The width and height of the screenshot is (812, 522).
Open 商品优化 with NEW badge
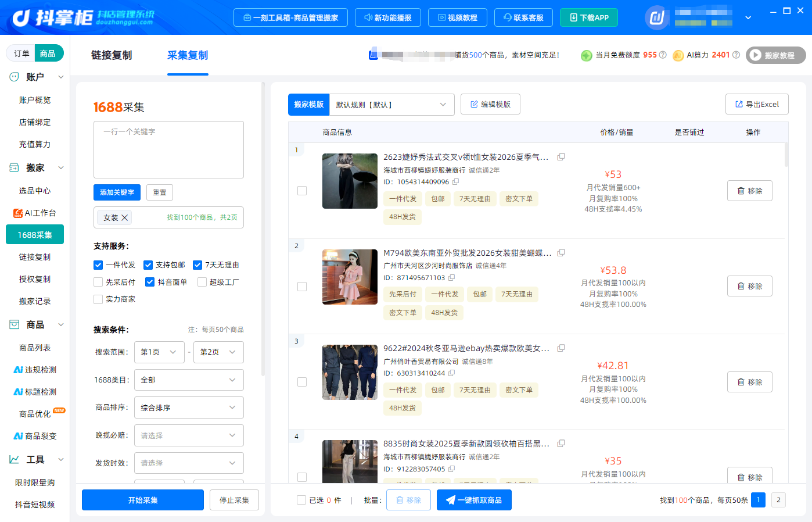pyautogui.click(x=35, y=414)
